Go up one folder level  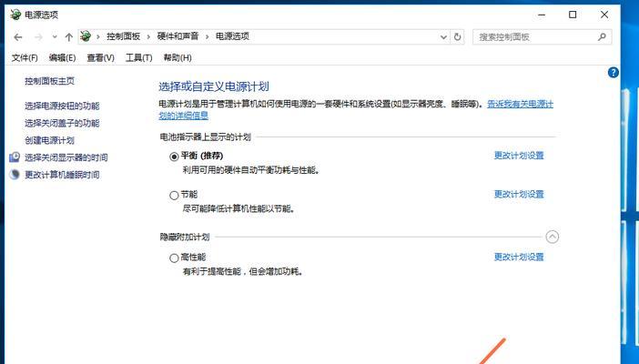click(x=69, y=37)
